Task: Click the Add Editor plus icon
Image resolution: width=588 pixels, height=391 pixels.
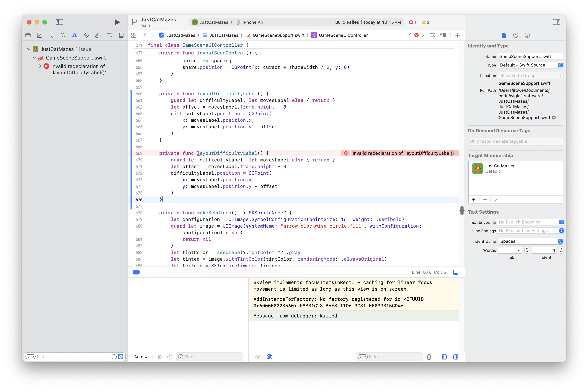Action: 457,35
